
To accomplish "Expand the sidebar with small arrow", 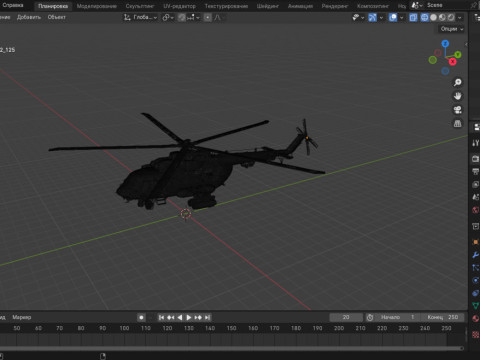I will 466,44.
